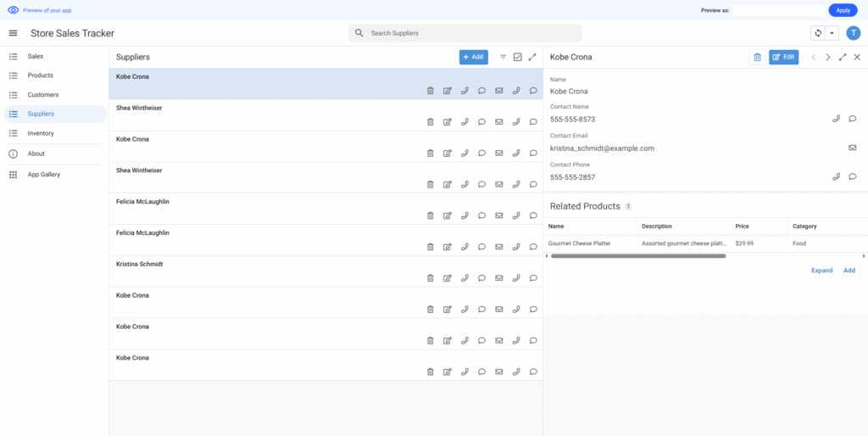Open Inventory in the sidebar
This screenshot has width=868, height=436.
point(41,133)
